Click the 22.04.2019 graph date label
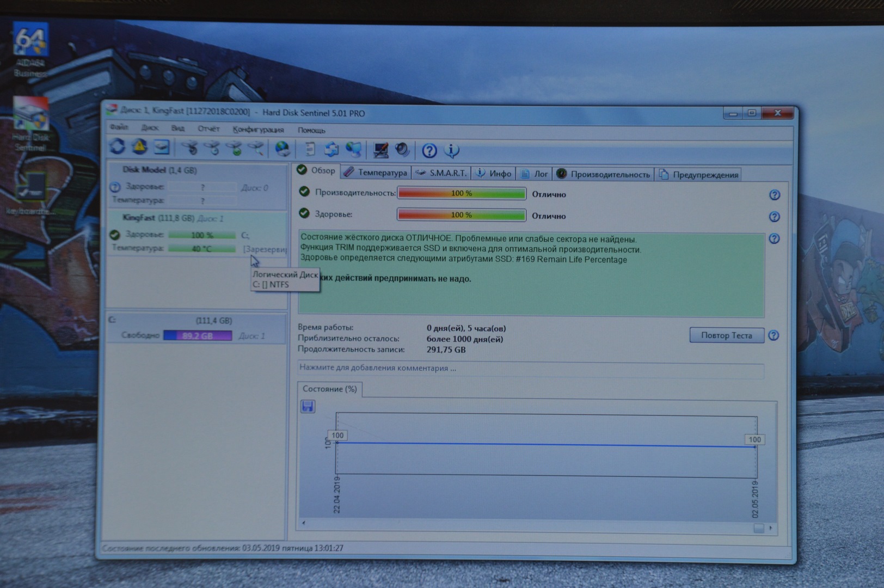The image size is (884, 588). pos(336,494)
